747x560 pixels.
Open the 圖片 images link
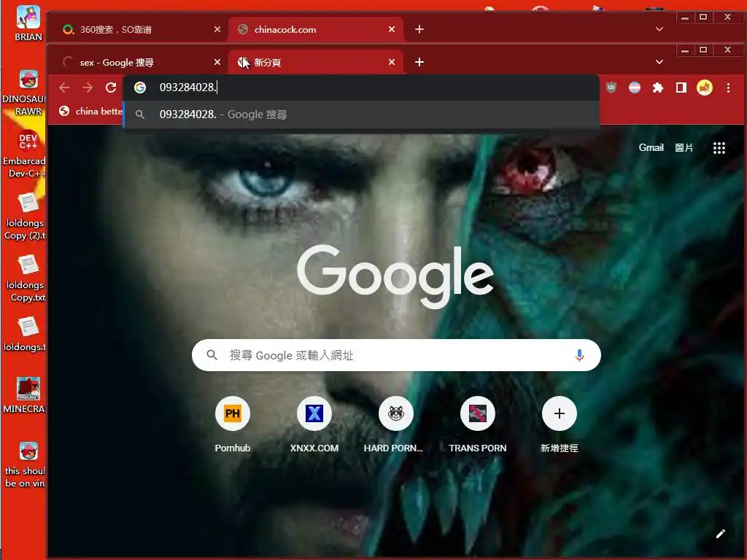pyautogui.click(x=684, y=147)
